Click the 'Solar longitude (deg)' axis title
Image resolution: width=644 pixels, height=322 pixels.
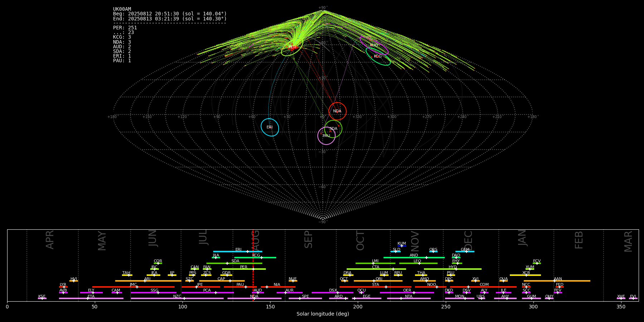click(x=323, y=314)
